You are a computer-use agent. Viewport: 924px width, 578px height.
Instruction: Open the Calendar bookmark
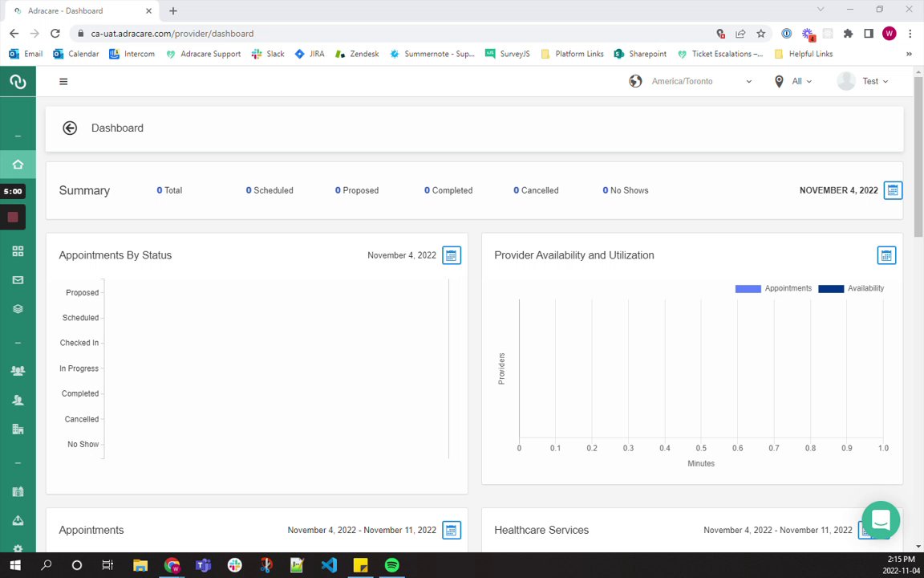click(x=76, y=54)
